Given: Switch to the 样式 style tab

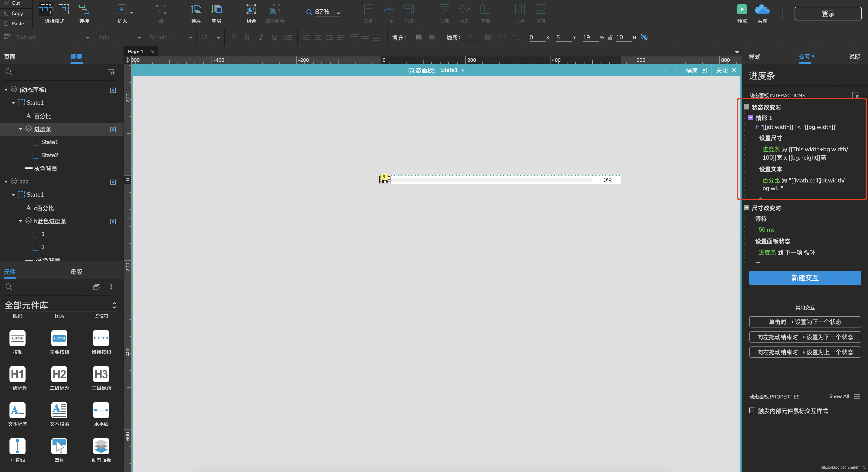Looking at the screenshot, I should click(x=754, y=57).
